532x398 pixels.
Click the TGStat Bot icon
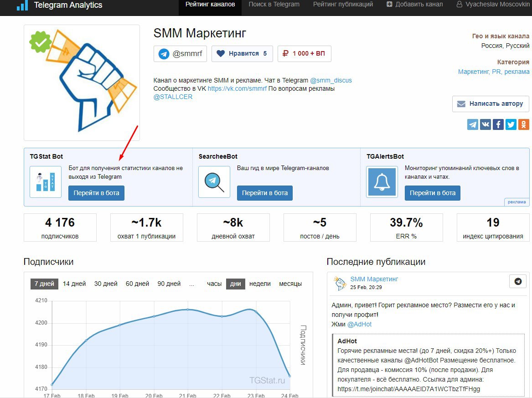46,182
